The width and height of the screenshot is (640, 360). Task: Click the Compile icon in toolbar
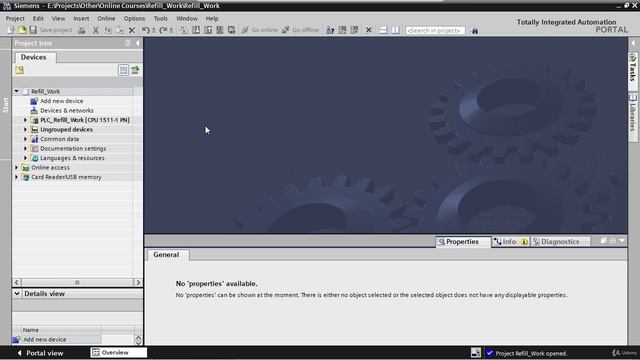(184, 30)
